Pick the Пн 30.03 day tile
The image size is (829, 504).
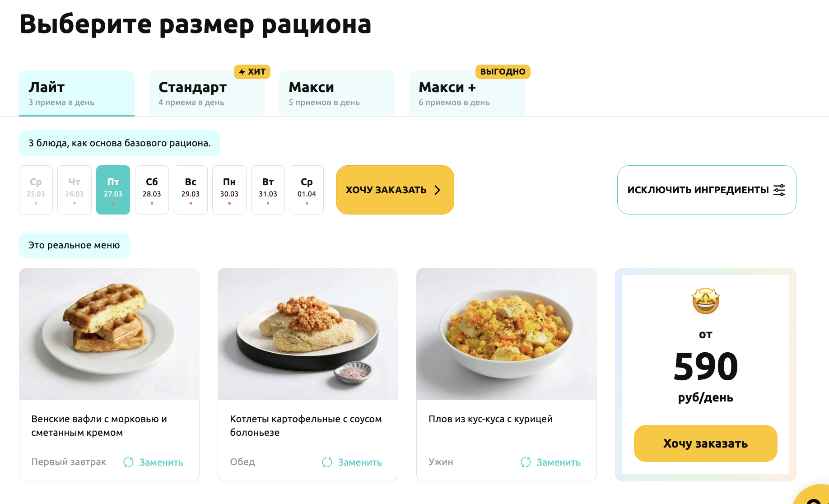click(x=229, y=190)
